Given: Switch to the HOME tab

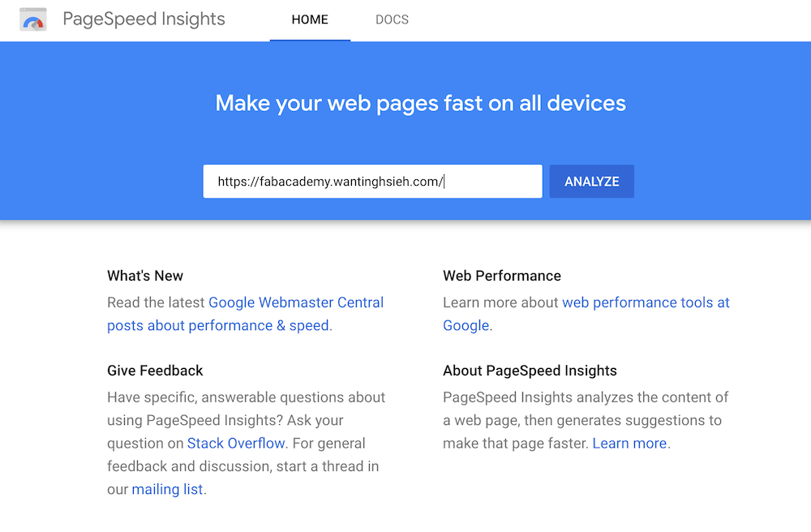Looking at the screenshot, I should coord(310,19).
